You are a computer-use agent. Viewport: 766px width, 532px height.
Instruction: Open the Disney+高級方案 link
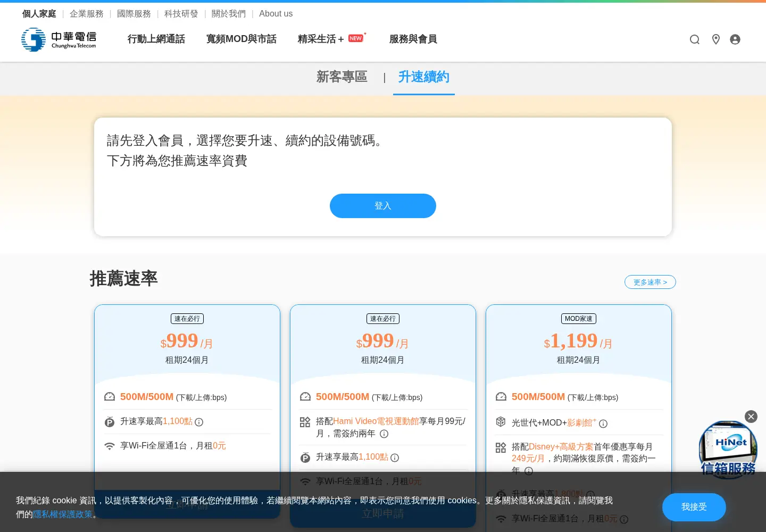click(x=561, y=447)
